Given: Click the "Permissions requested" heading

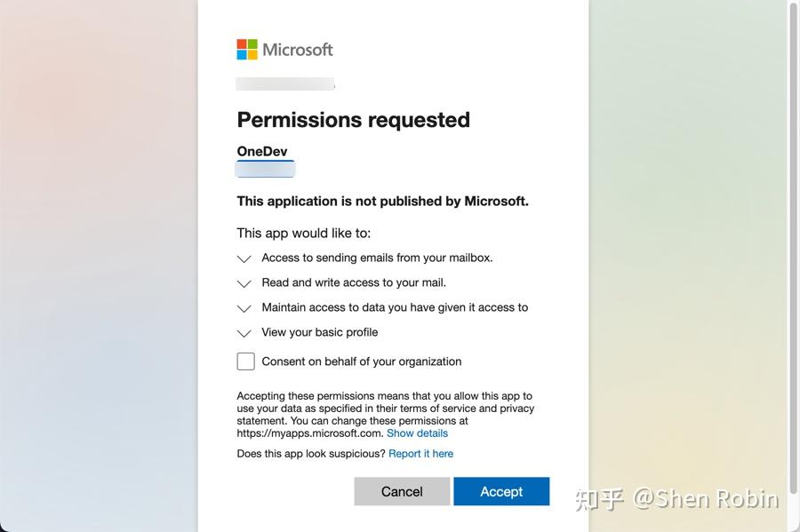Looking at the screenshot, I should (353, 119).
